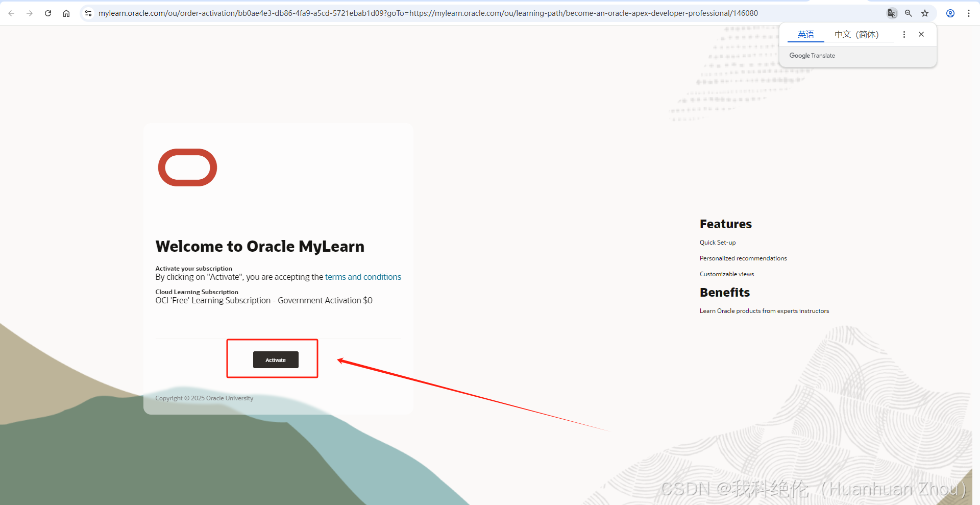Click the URL in the address bar
This screenshot has width=980, height=505.
pyautogui.click(x=428, y=13)
